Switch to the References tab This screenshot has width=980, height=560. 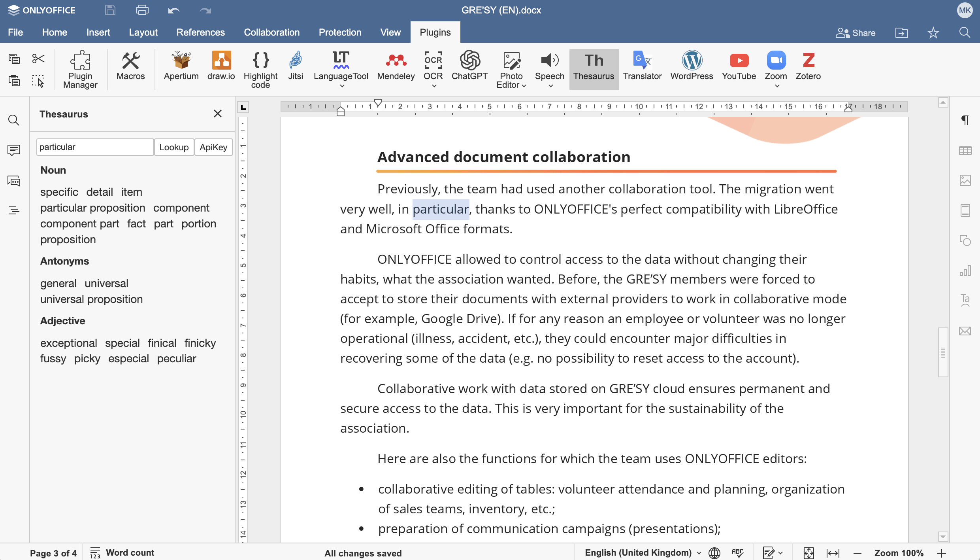coord(200,32)
